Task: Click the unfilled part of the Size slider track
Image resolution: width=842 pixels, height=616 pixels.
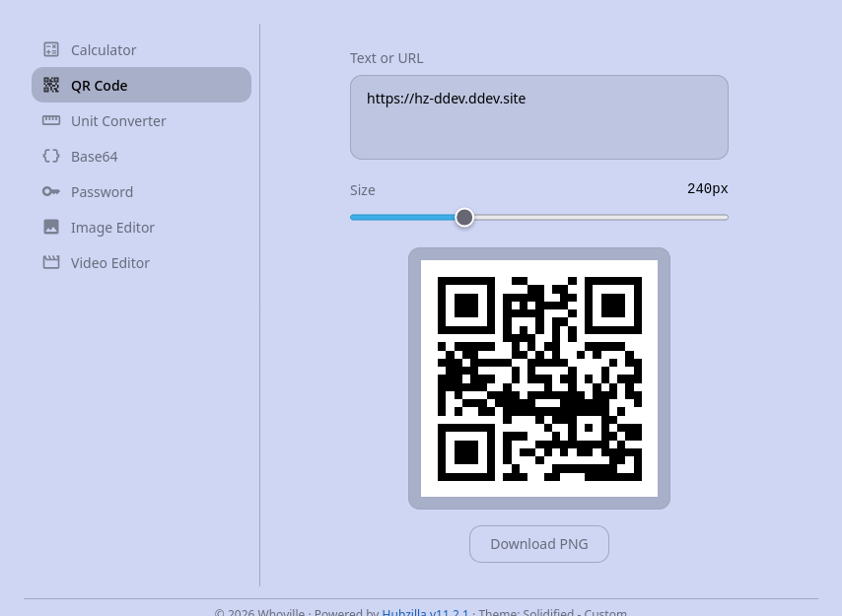Action: point(600,217)
